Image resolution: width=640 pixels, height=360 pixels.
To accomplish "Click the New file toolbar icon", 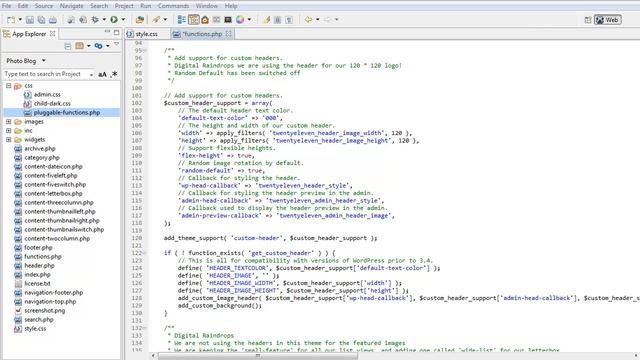I will (x=11, y=20).
